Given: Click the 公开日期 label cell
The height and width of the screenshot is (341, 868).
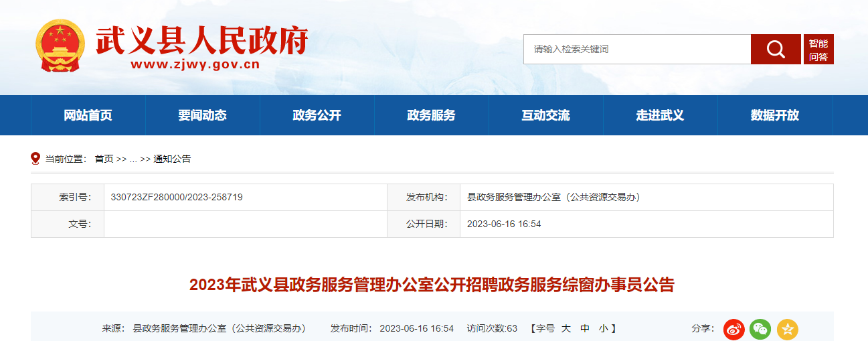Looking at the screenshot, I should [424, 224].
